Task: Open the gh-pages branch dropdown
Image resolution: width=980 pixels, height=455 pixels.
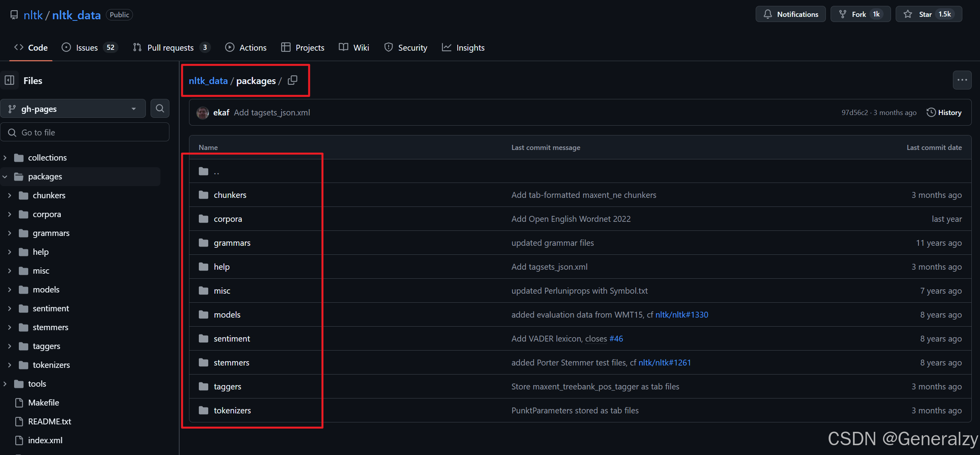Action: tap(73, 109)
